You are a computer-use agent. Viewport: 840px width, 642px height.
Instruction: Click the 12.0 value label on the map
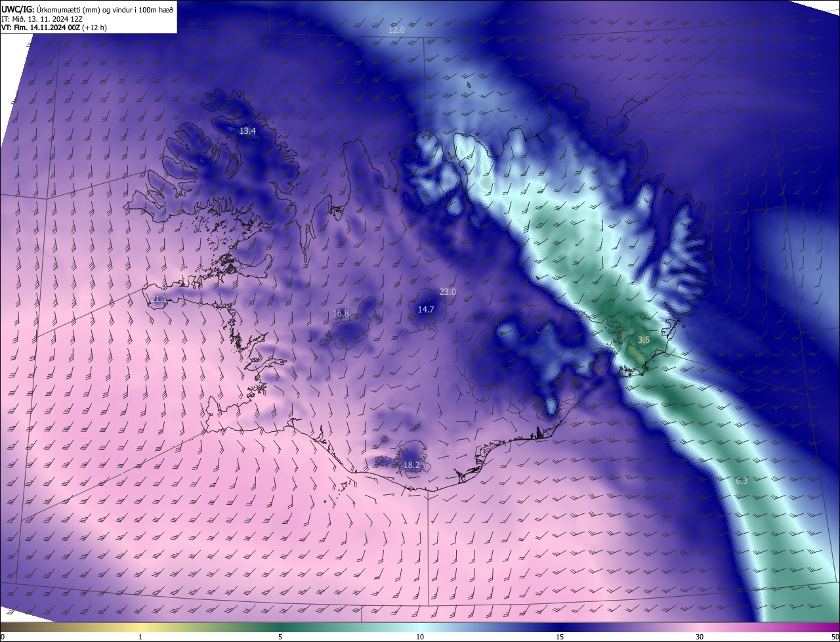(396, 30)
